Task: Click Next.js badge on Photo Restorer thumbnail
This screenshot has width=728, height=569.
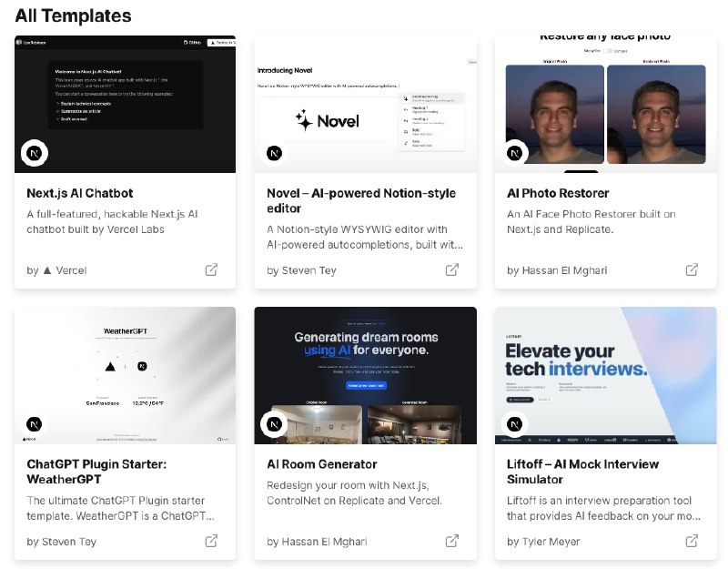Action: pyautogui.click(x=514, y=153)
